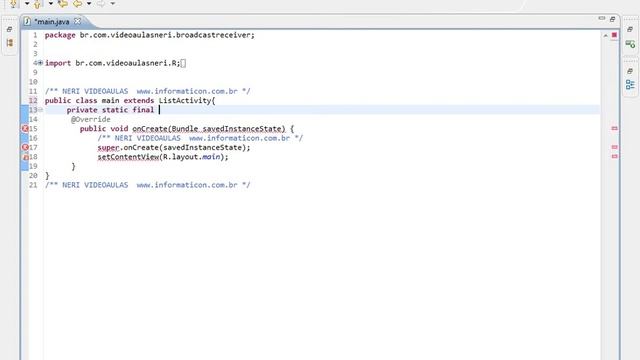This screenshot has height=360, width=640.
Task: Jump to line 18 error in overview ruler
Action: [614, 156]
